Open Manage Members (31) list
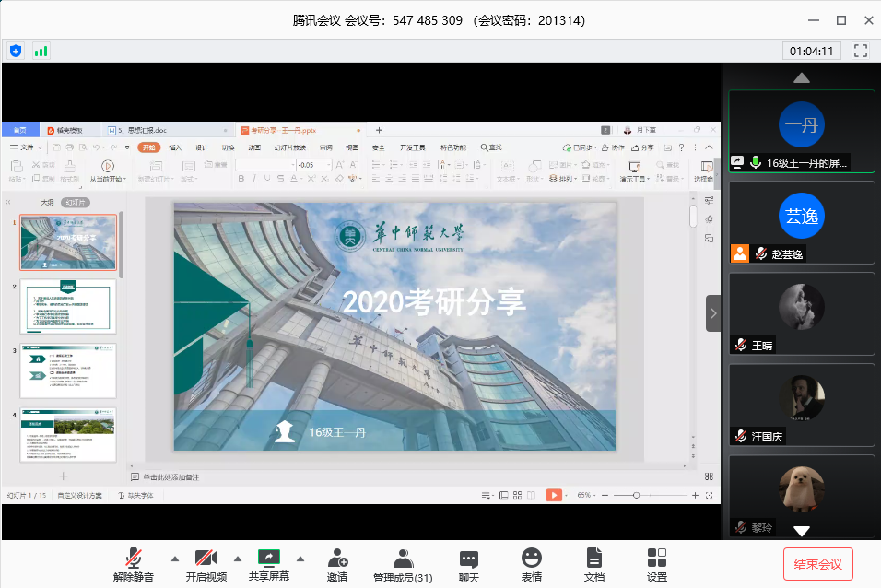Viewport: 881px width, 588px height. [403, 565]
